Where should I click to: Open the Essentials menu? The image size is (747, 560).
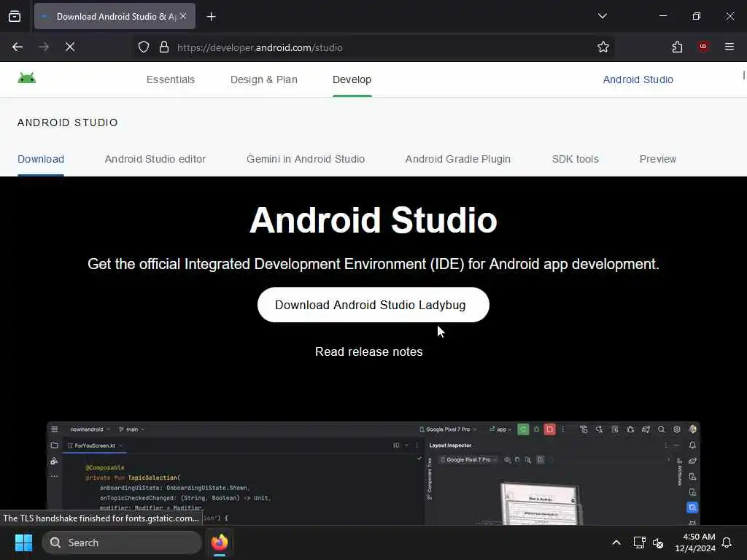(171, 79)
